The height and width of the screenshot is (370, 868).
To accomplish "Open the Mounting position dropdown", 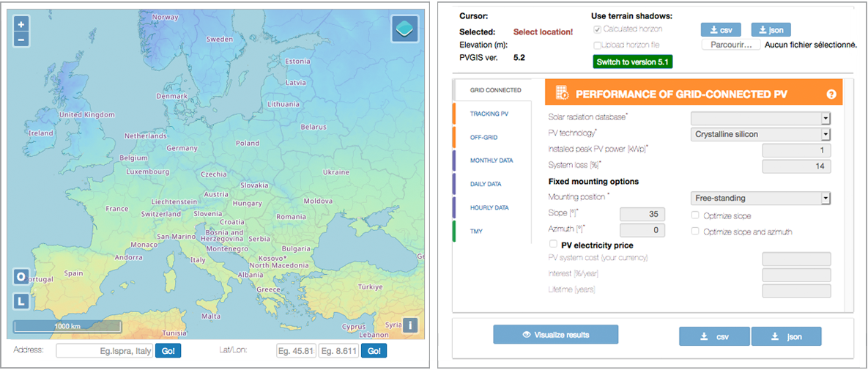I will coord(760,198).
